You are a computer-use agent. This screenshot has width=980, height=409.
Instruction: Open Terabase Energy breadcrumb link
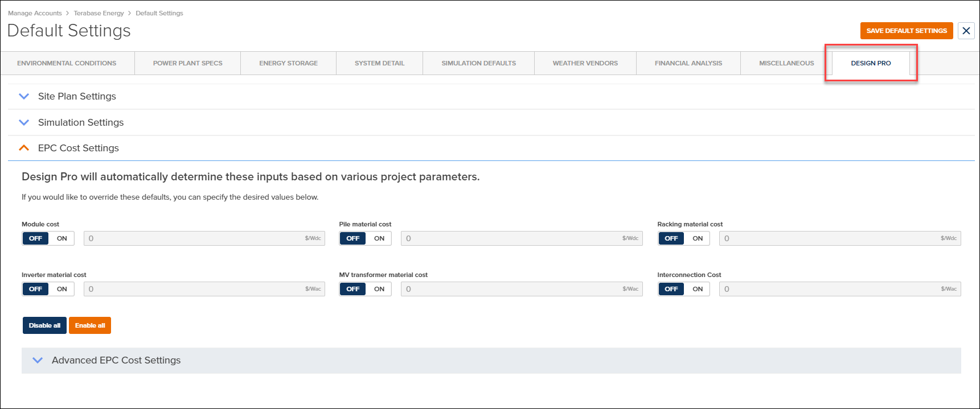(99, 13)
